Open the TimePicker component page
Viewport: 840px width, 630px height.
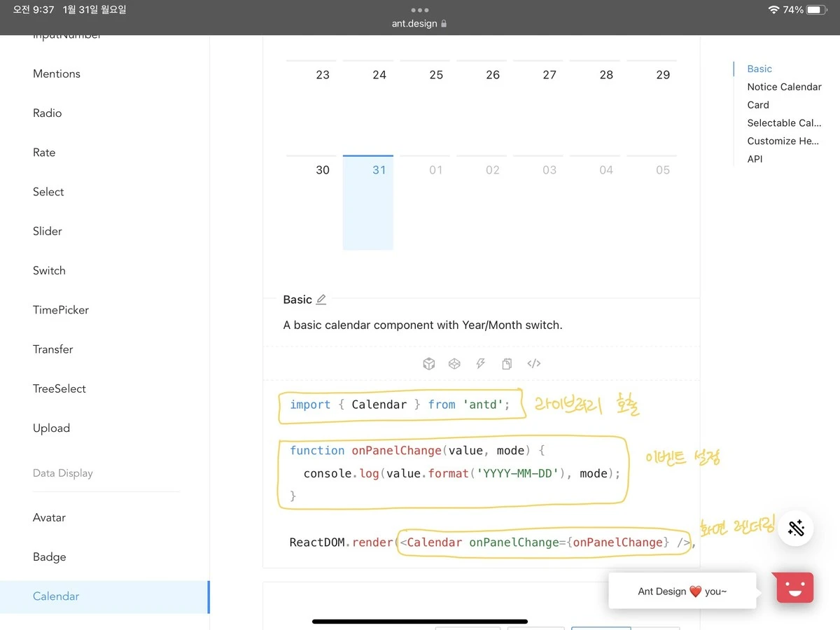click(x=61, y=309)
